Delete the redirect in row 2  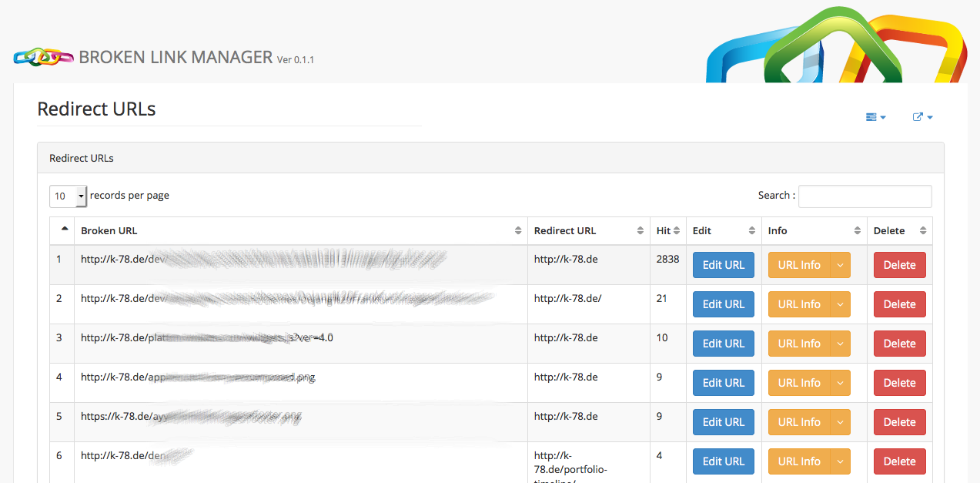click(x=899, y=304)
